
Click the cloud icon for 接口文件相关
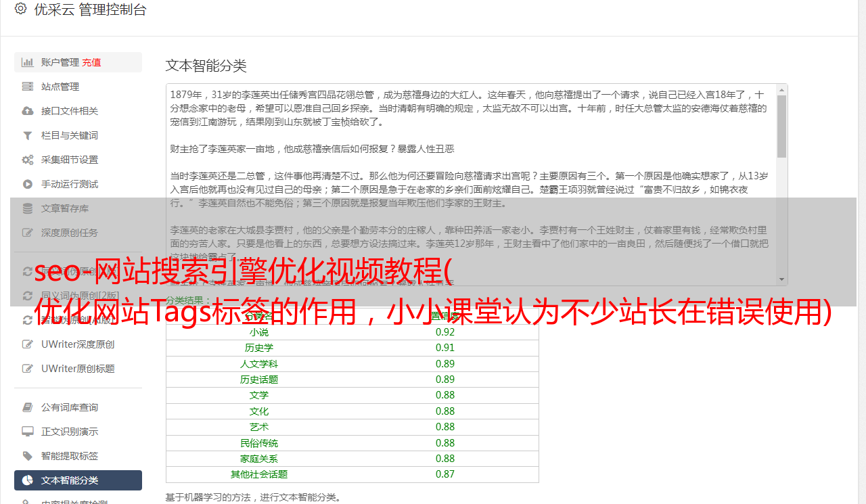coord(28,111)
